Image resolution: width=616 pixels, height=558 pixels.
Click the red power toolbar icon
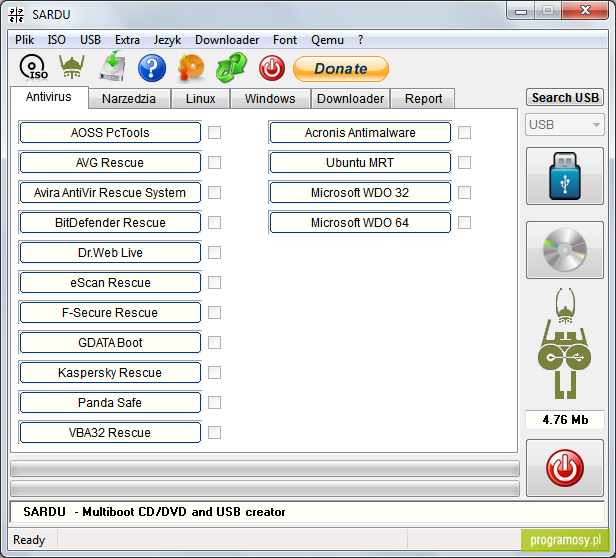pos(271,68)
